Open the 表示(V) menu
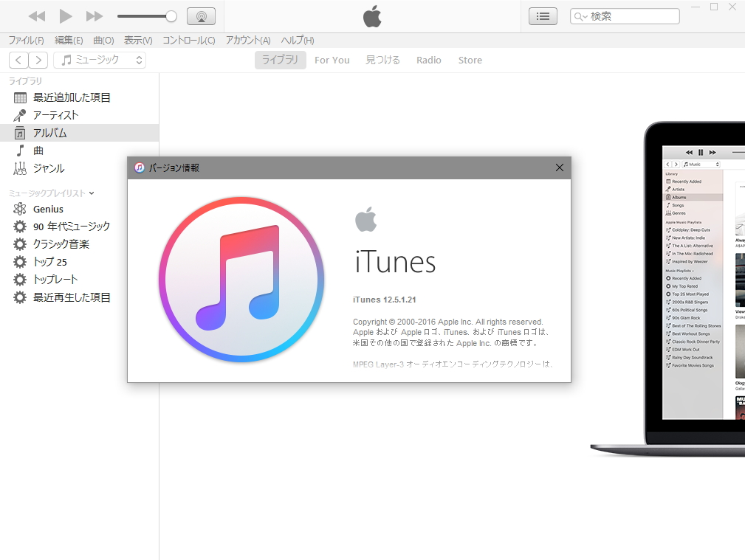Image resolution: width=745 pixels, height=560 pixels. point(138,41)
